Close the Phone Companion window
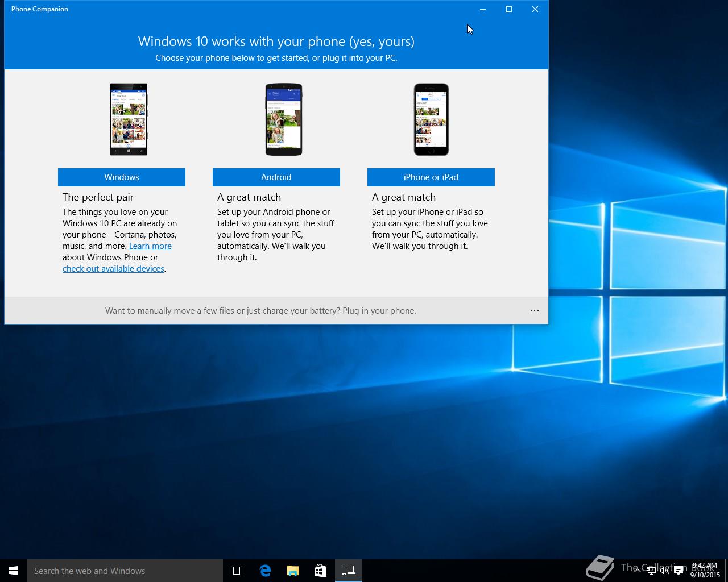The image size is (728, 582). tap(535, 9)
